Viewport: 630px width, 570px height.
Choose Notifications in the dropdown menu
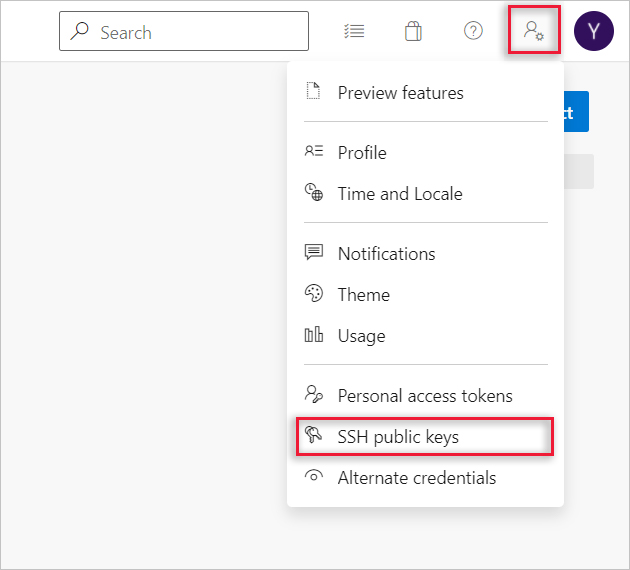click(x=386, y=254)
